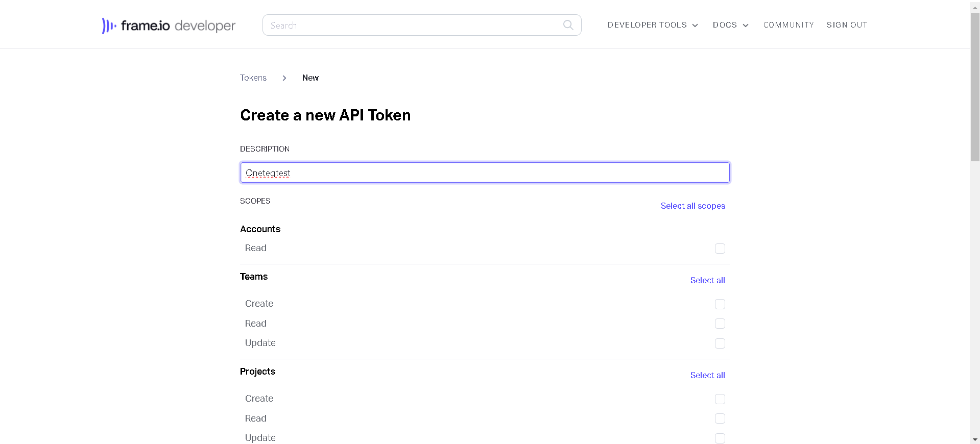This screenshot has height=444, width=980.
Task: Tick the Projects Update checkbox
Action: pos(720,438)
